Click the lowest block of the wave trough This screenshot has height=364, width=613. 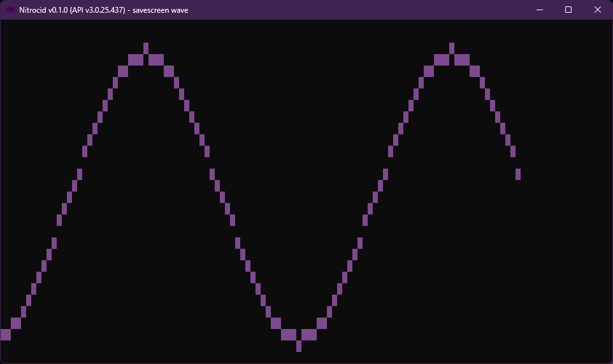point(299,346)
